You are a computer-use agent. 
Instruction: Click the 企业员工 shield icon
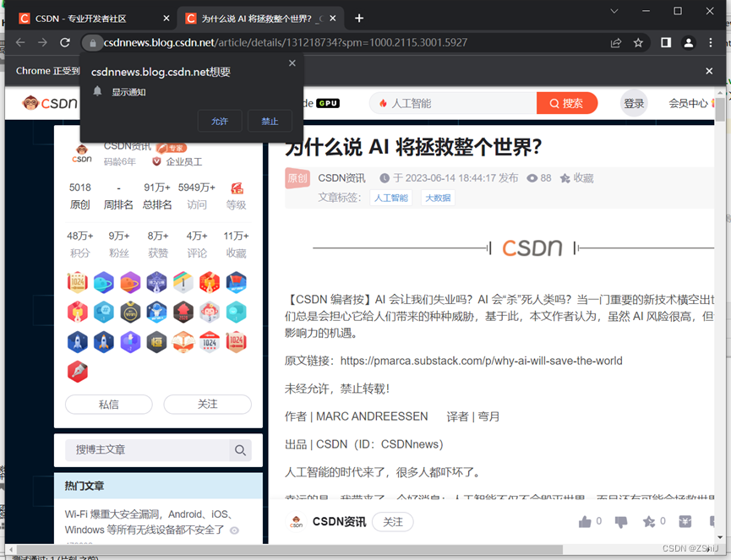tap(156, 161)
